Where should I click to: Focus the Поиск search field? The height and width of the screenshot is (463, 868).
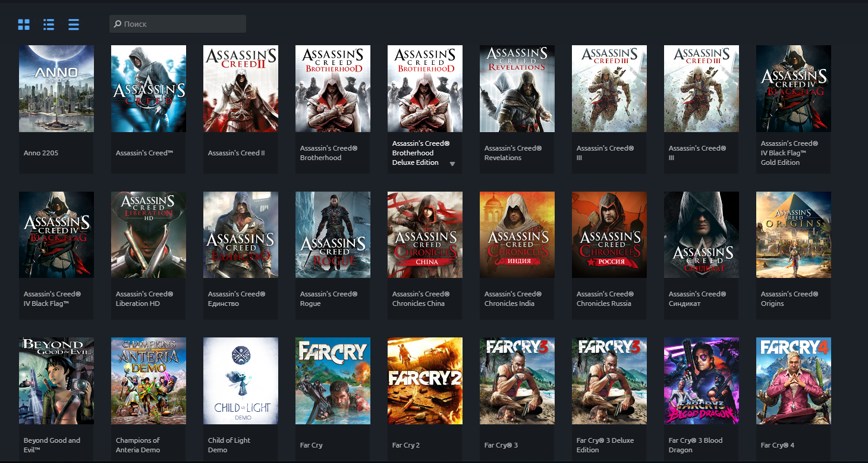[x=178, y=24]
